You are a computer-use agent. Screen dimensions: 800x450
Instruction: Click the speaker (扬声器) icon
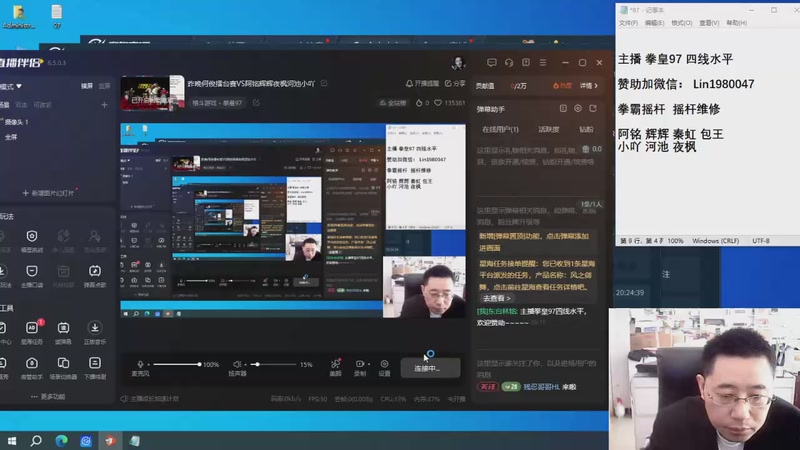click(237, 364)
